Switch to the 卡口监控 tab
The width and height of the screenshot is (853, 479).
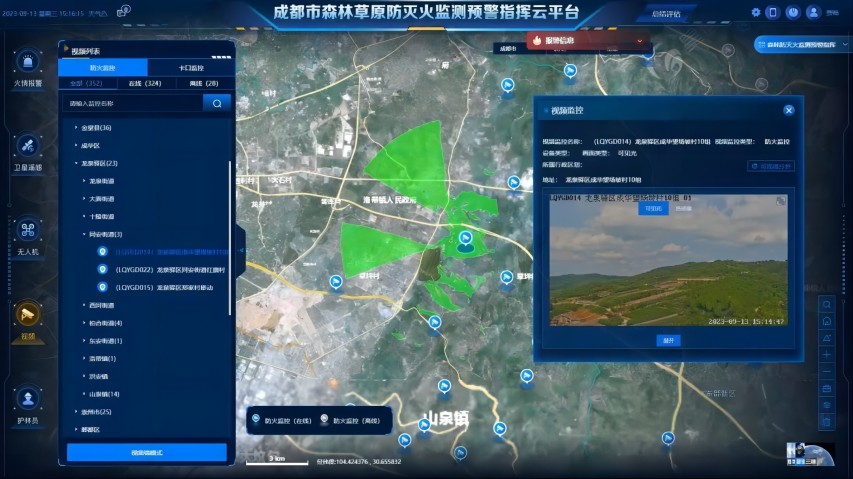190,67
